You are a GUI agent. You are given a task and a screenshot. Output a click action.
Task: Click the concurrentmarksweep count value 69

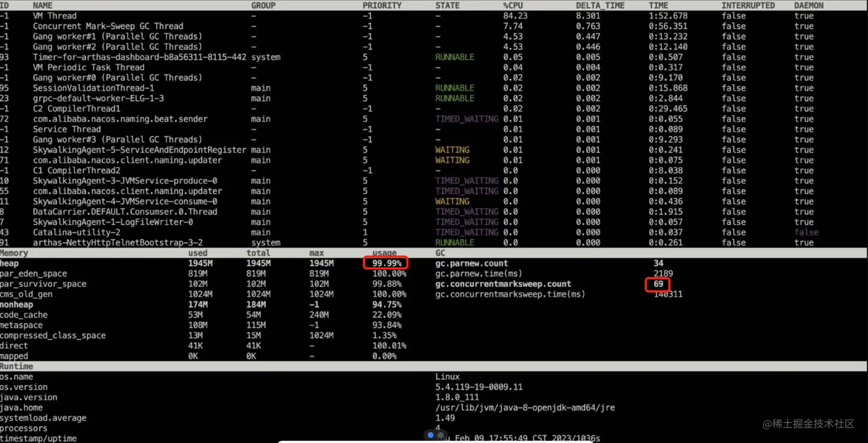(658, 284)
